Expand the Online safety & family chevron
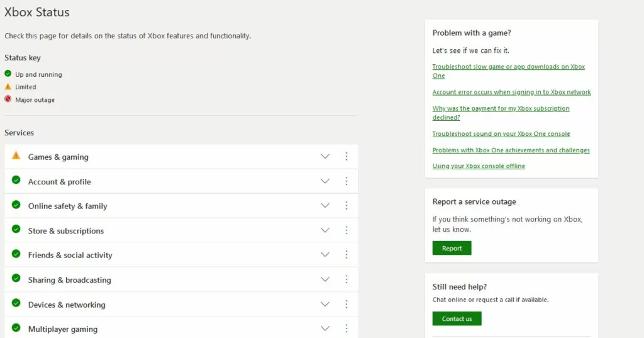 [325, 205]
